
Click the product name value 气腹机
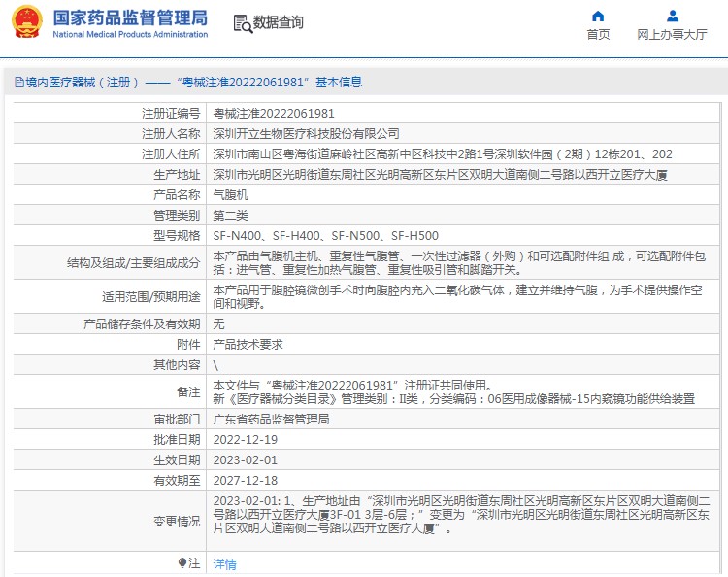pos(230,194)
